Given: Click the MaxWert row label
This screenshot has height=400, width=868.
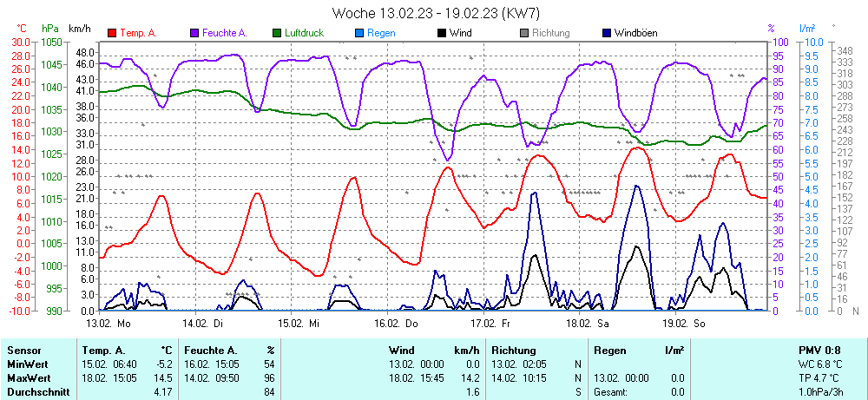Looking at the screenshot, I should coord(30,378).
